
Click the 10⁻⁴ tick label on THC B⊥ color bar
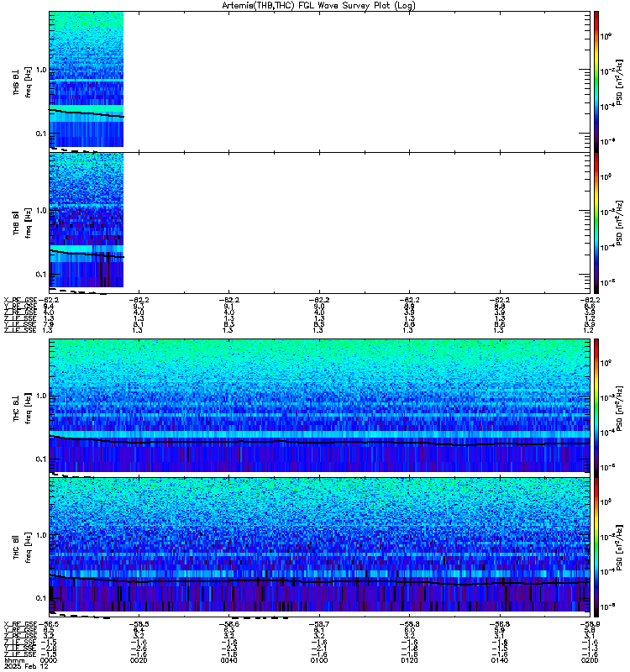607,433
